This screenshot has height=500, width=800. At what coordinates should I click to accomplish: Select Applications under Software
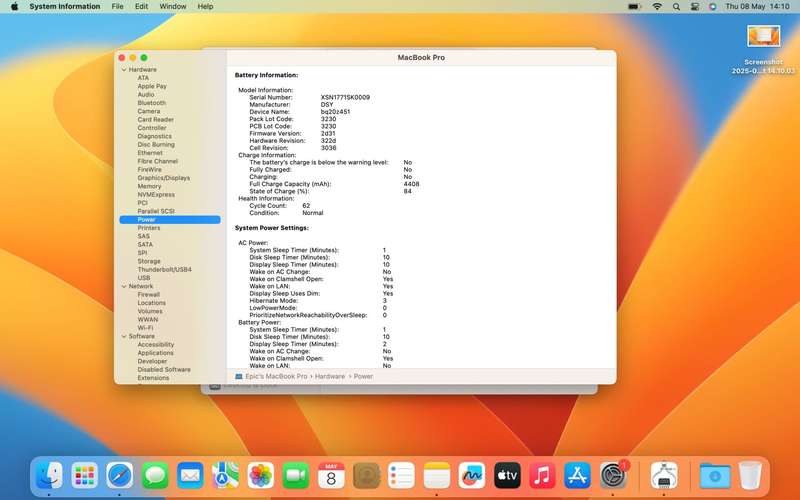click(155, 353)
